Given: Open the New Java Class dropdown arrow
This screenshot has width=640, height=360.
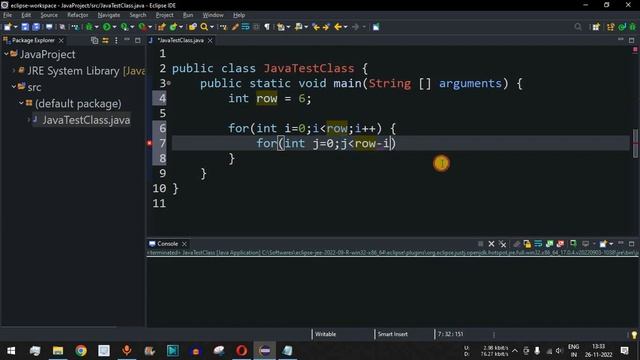Looking at the screenshot, I should click(x=181, y=27).
